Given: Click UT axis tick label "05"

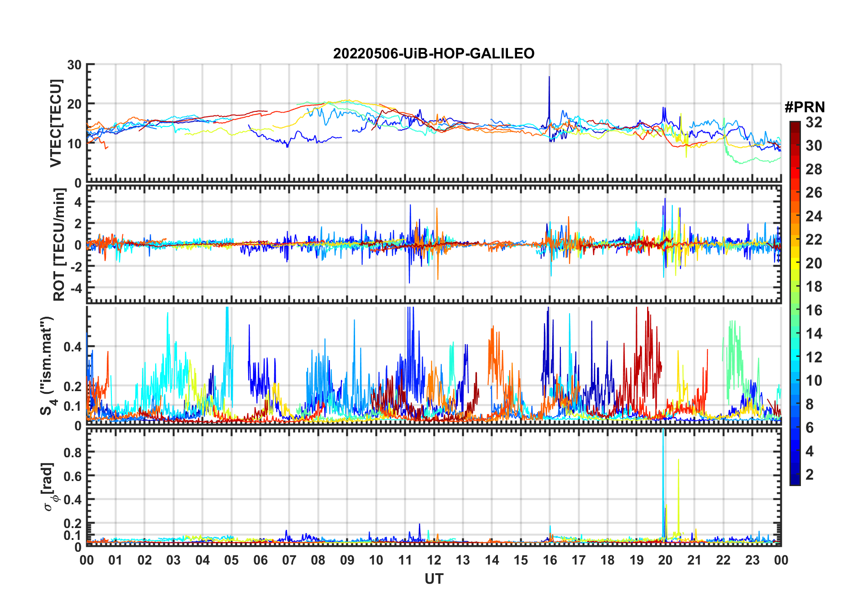Looking at the screenshot, I should [x=231, y=560].
